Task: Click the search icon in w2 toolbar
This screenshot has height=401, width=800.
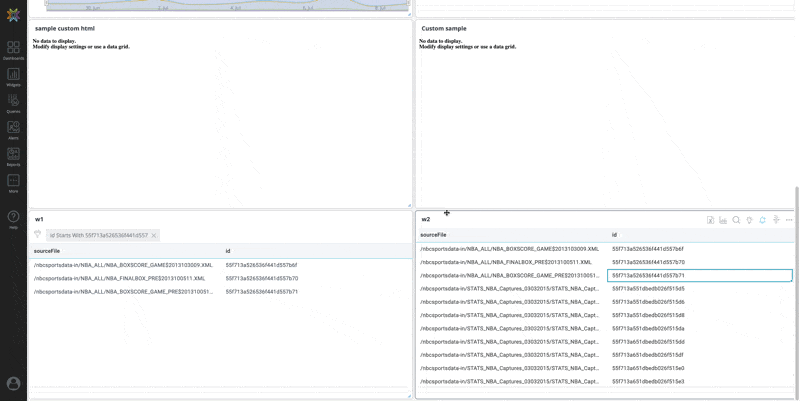Action: (x=736, y=220)
